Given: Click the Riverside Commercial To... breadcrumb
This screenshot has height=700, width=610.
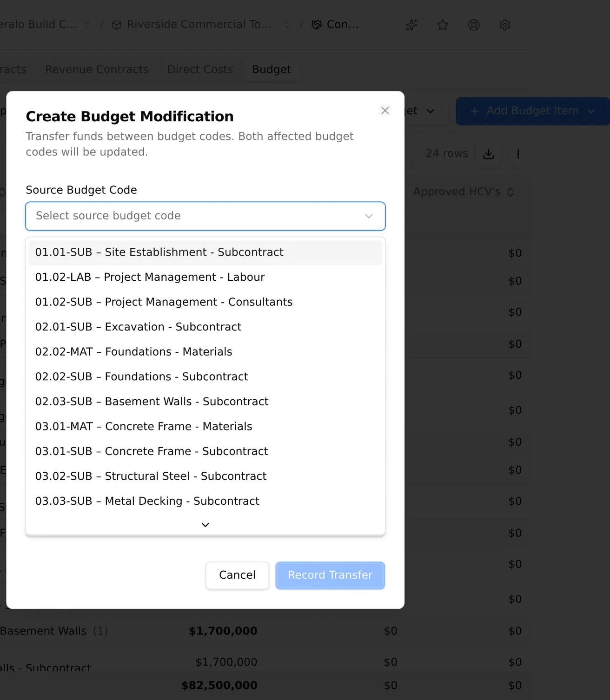Looking at the screenshot, I should tap(199, 24).
